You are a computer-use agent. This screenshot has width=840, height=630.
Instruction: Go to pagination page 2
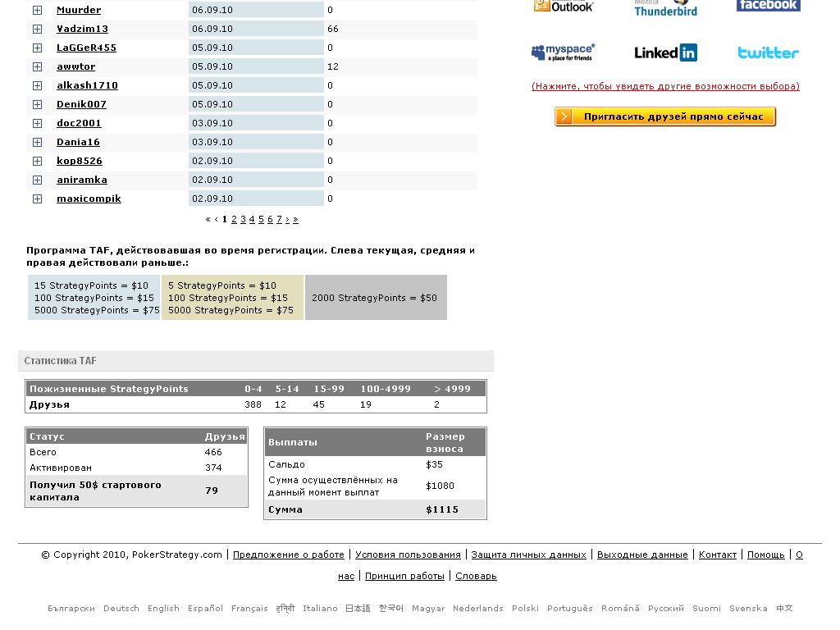click(x=234, y=219)
